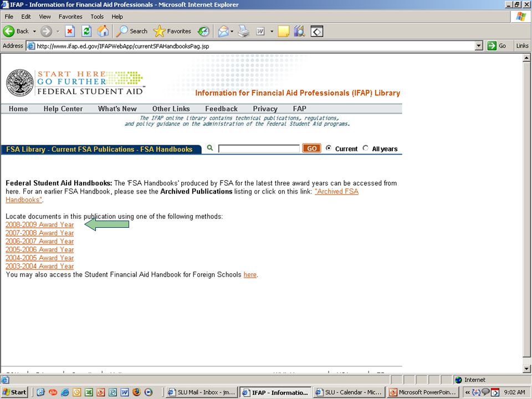This screenshot has height=399, width=532.
Task: Click the diamond icon toolbar button
Action: pos(317,31)
